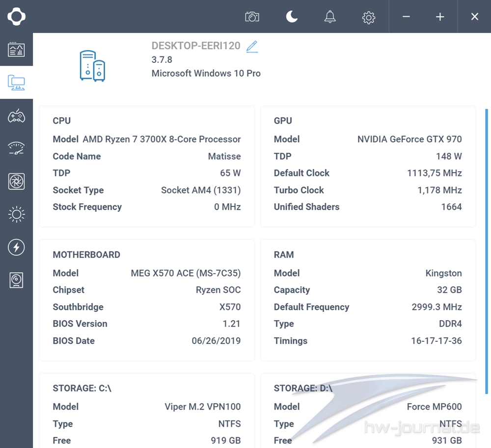Click the NZXT CAM logo icon
Screen dimensions: 491x448
coord(16,16)
